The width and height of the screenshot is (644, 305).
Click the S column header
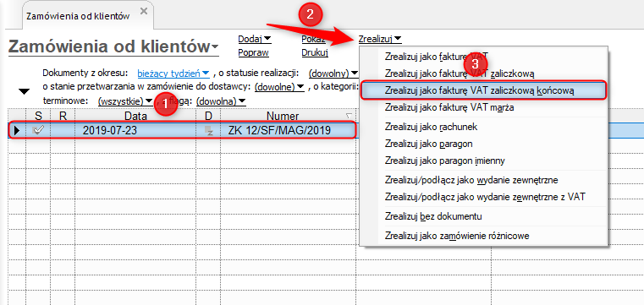(38, 116)
